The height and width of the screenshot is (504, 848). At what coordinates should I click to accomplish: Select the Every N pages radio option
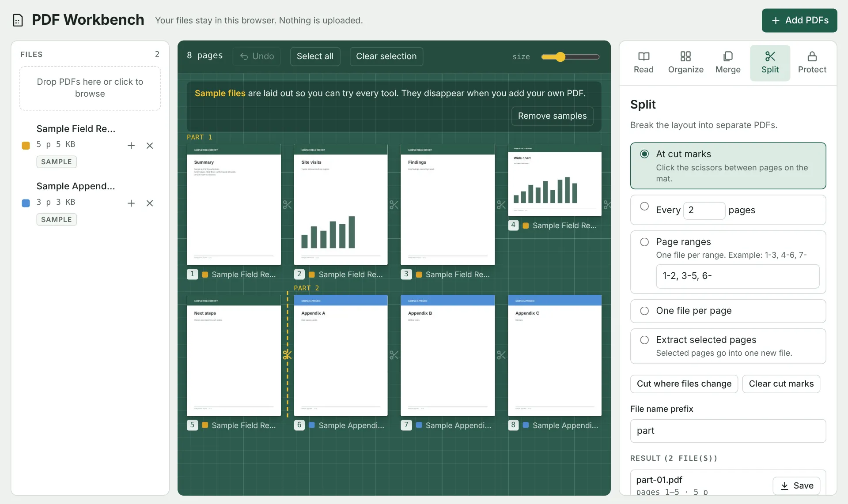tap(644, 206)
